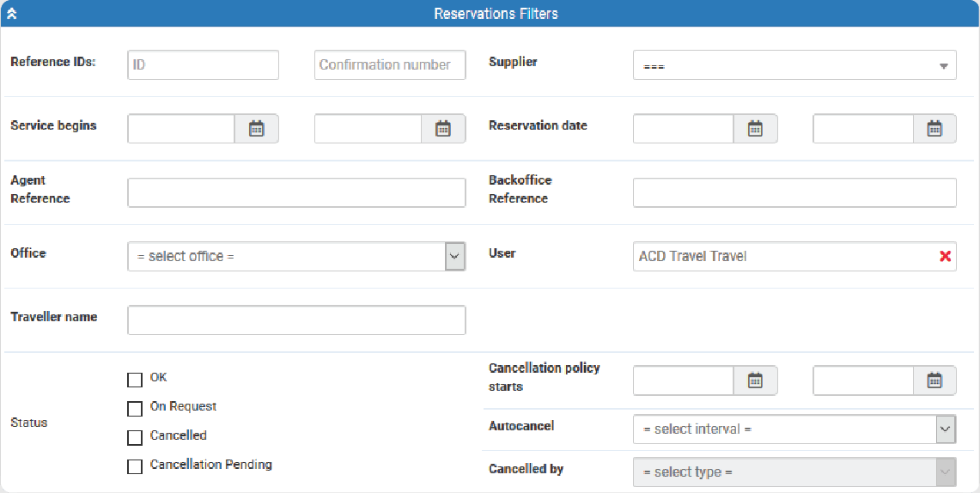Open calendar for Cancellation policy end date
980x493 pixels.
pyautogui.click(x=934, y=380)
